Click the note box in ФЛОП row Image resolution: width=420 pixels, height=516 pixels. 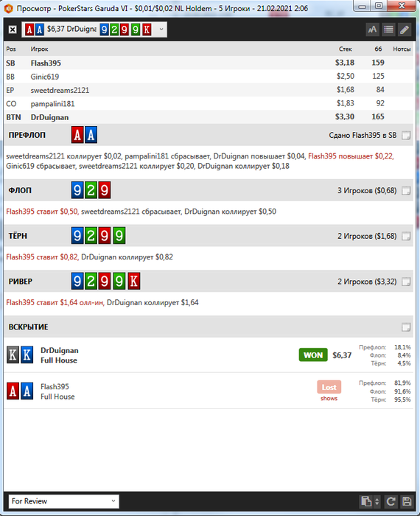tap(406, 190)
